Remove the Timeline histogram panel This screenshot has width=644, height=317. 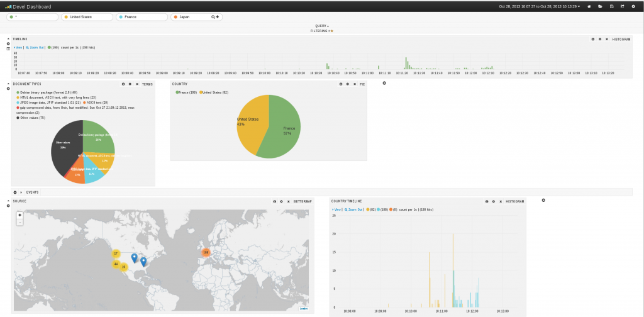click(607, 40)
